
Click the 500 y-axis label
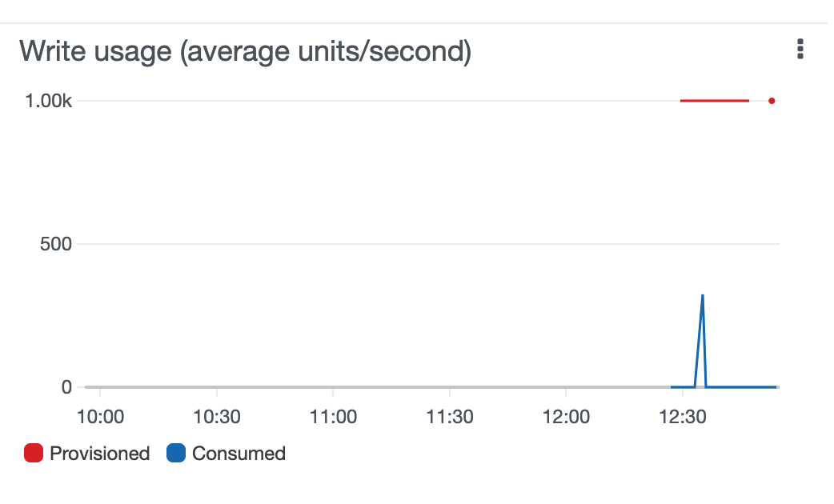[56, 244]
